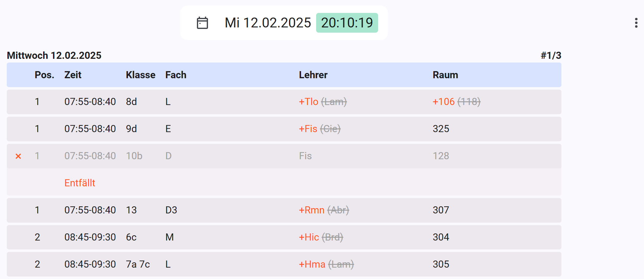Click the green 20:10:19 clock badge
644x279 pixels.
tap(347, 23)
